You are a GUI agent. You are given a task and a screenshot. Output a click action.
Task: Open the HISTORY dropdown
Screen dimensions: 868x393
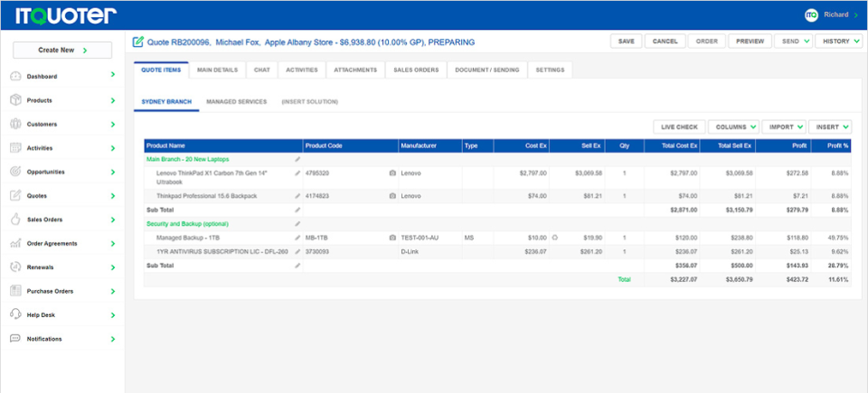pos(839,41)
